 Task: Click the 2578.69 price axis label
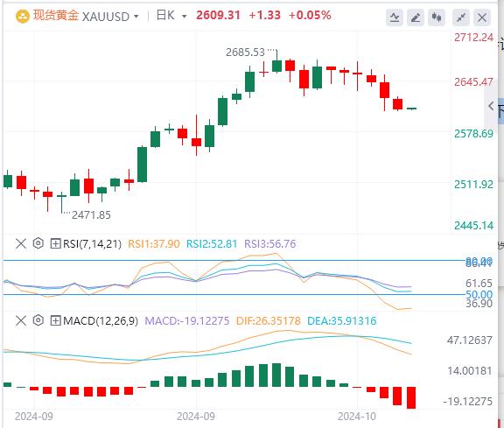coord(473,133)
